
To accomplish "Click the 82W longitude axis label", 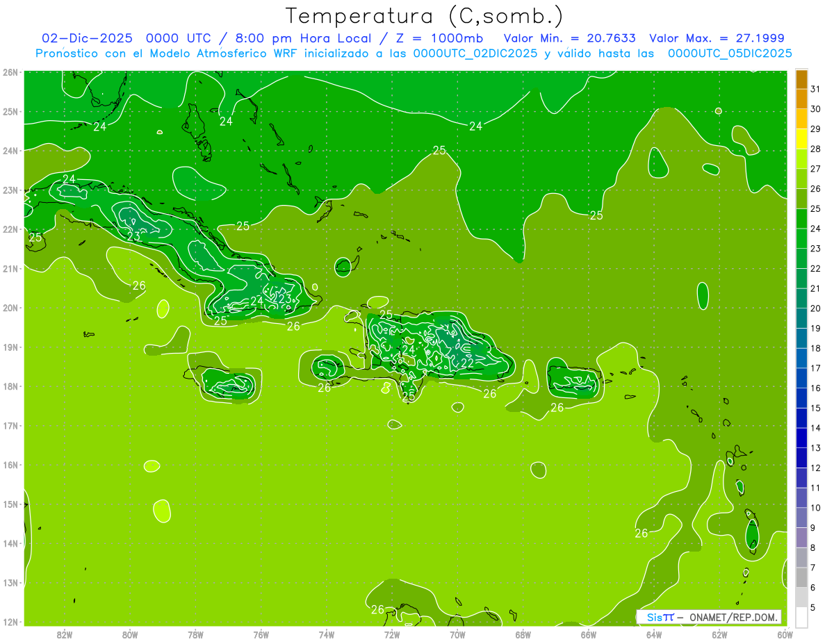I will click(65, 634).
